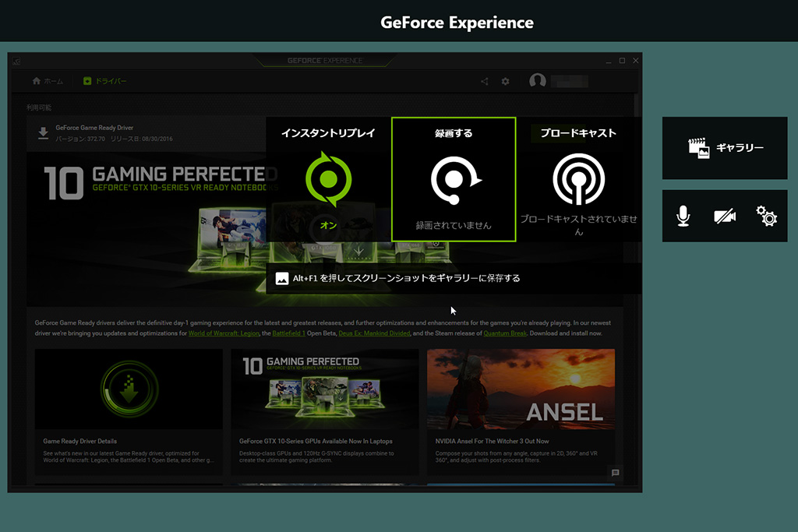The height and width of the screenshot is (532, 798).
Task: Open settings gear in GeForce header
Action: [x=505, y=81]
